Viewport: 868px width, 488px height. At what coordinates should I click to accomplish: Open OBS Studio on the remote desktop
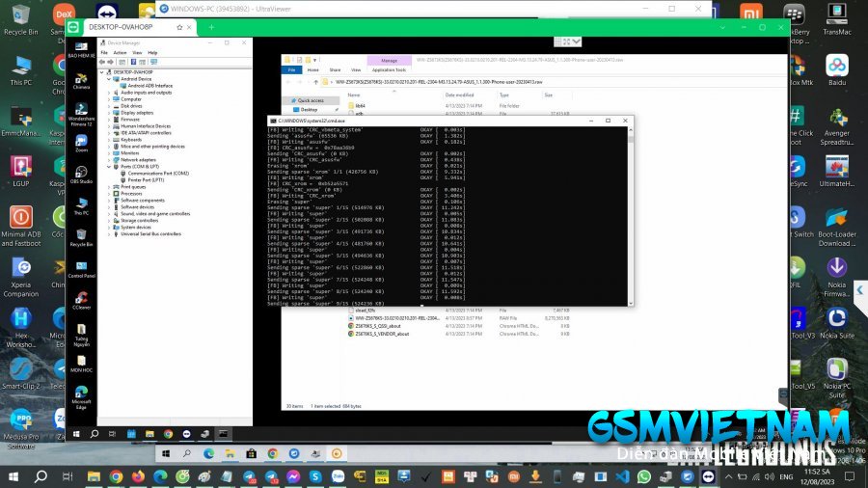click(81, 175)
